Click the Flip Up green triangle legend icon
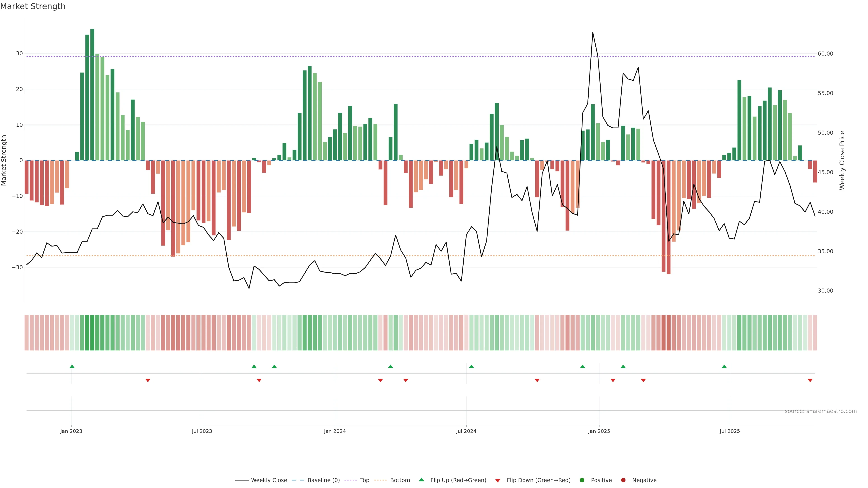Screen dimensions: 868x488 (421, 480)
